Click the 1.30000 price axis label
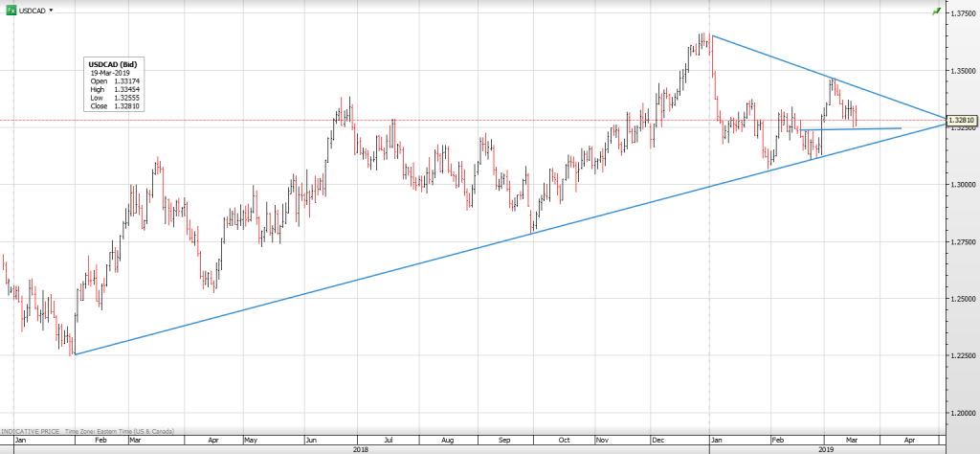 pyautogui.click(x=963, y=185)
